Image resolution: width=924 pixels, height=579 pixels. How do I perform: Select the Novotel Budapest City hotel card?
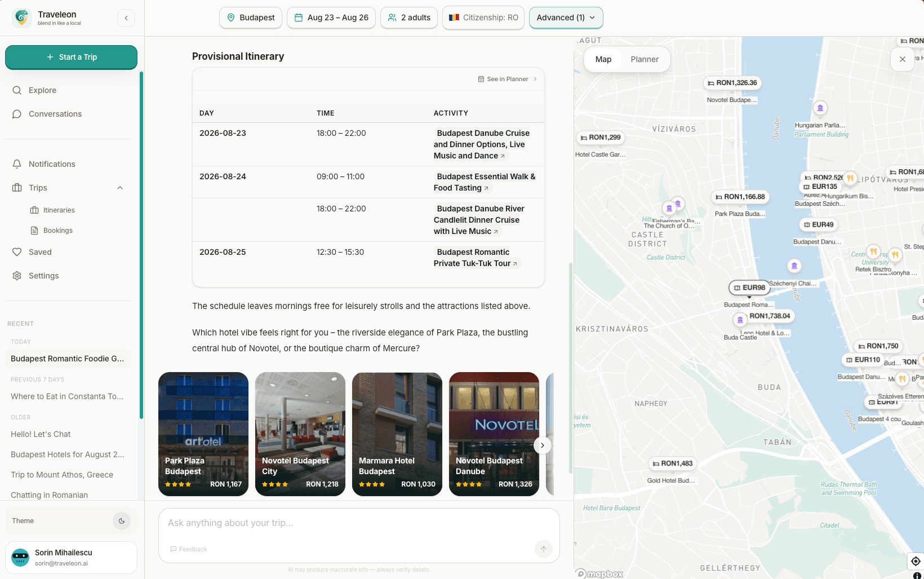pos(300,434)
